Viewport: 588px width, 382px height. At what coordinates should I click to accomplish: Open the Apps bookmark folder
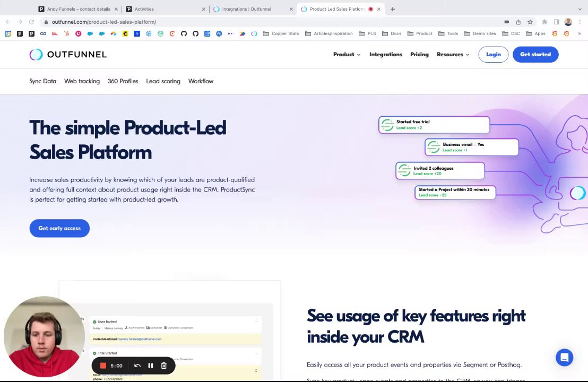point(536,33)
